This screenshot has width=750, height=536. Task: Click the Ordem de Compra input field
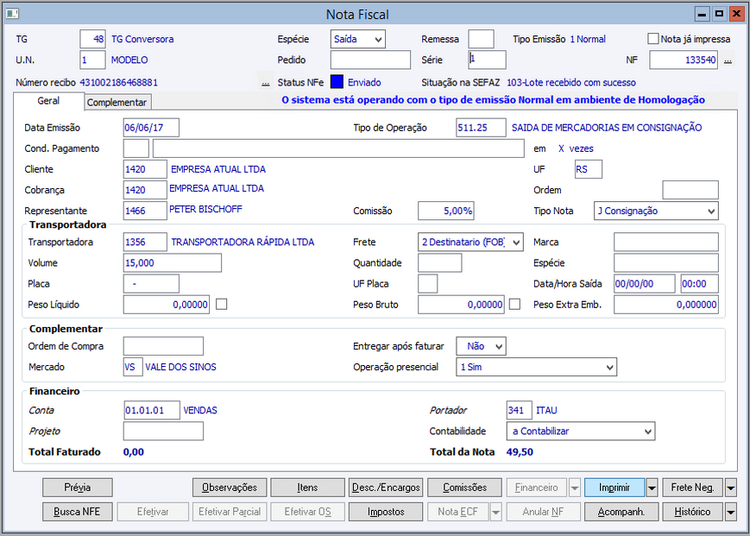click(x=163, y=346)
